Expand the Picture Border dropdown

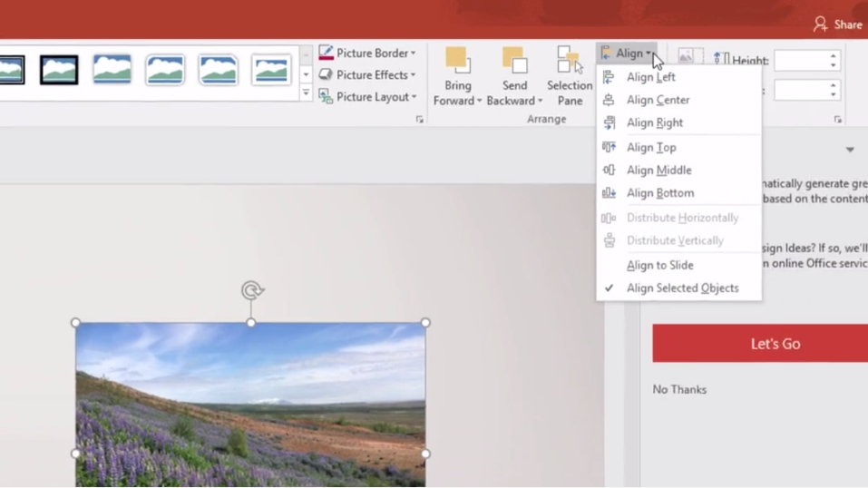pyautogui.click(x=414, y=54)
